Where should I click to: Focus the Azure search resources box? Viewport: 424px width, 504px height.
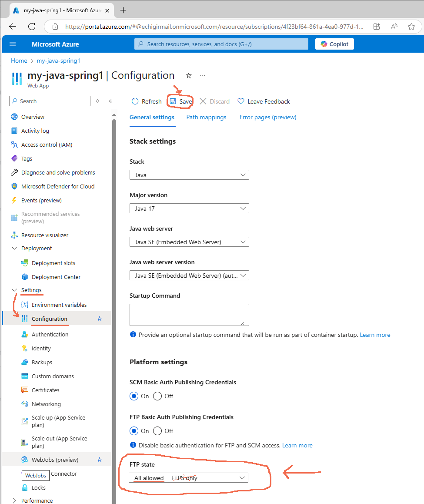[x=221, y=44]
